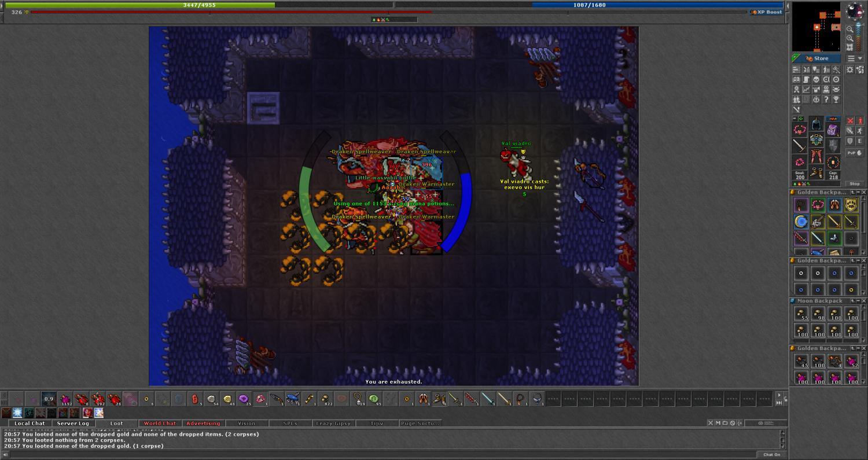Click the mana bar showing 1087/1680
The width and height of the screenshot is (868, 460).
pyautogui.click(x=589, y=5)
